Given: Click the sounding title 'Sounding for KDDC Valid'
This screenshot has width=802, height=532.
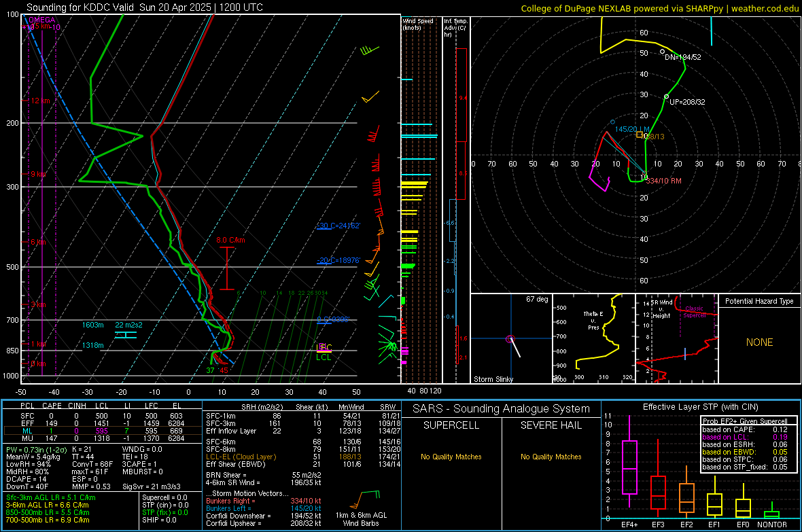Looking at the screenshot, I should click(x=81, y=7).
